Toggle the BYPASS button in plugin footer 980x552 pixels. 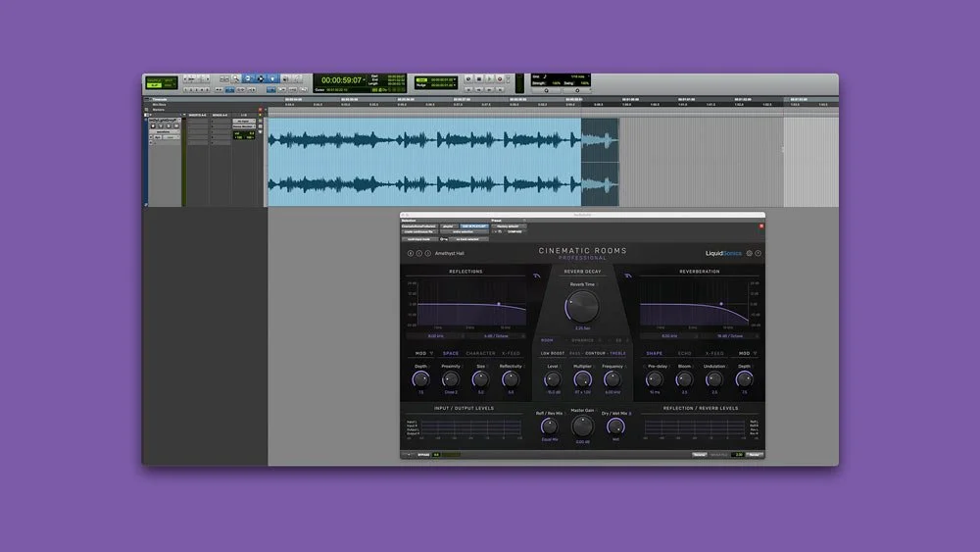coord(423,455)
